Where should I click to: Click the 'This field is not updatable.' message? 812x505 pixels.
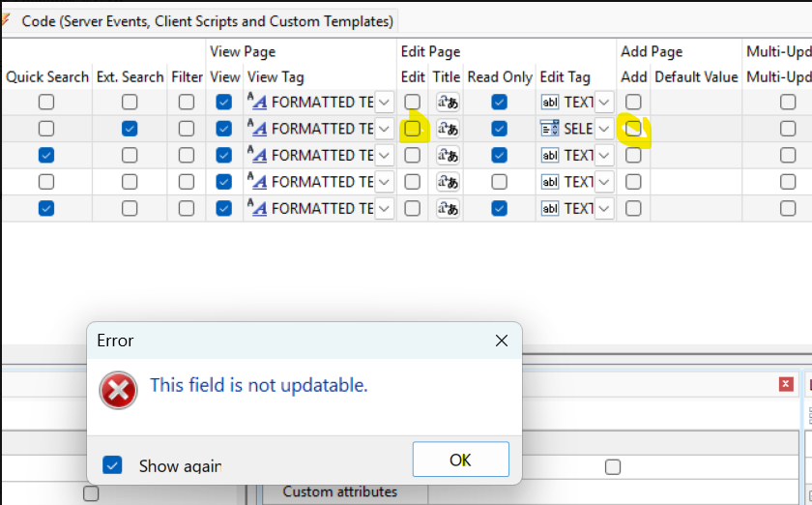[x=259, y=385]
